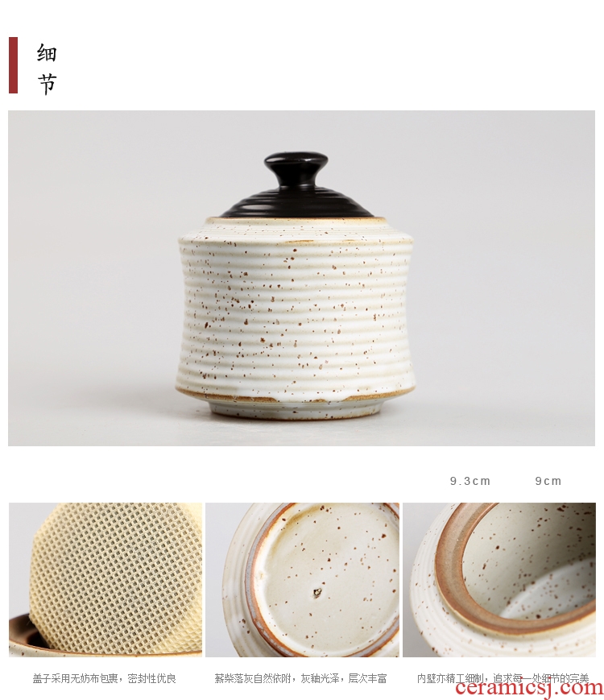Open the inner wall detail photo

pyautogui.click(x=499, y=579)
